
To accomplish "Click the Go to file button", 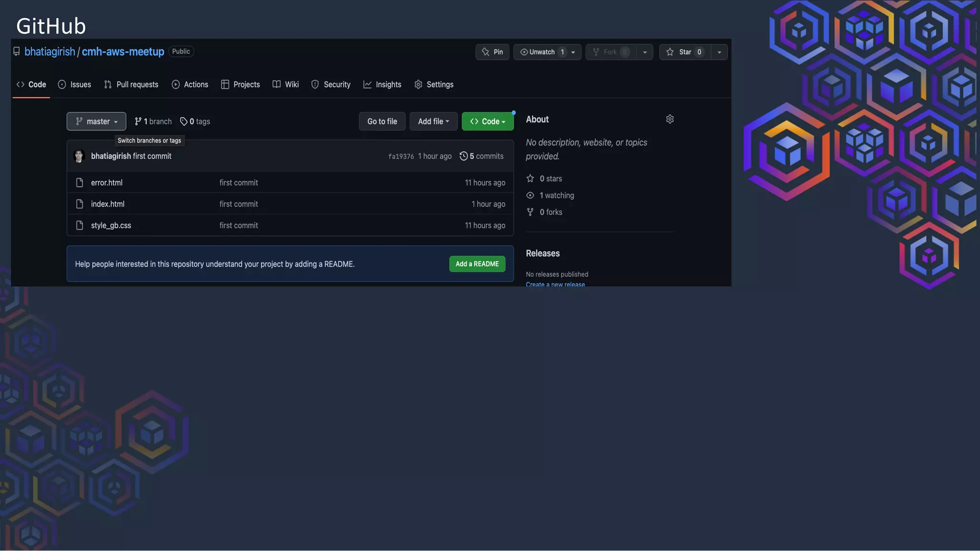I will (382, 121).
